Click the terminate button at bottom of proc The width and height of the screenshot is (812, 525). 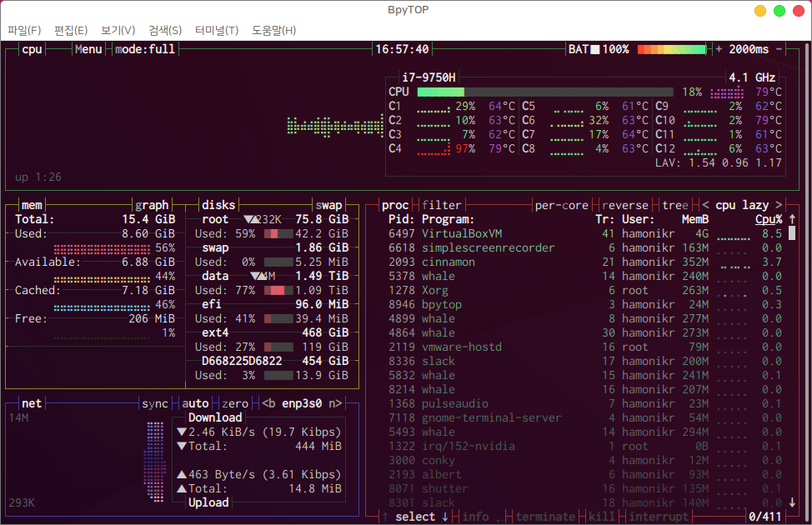click(x=545, y=517)
